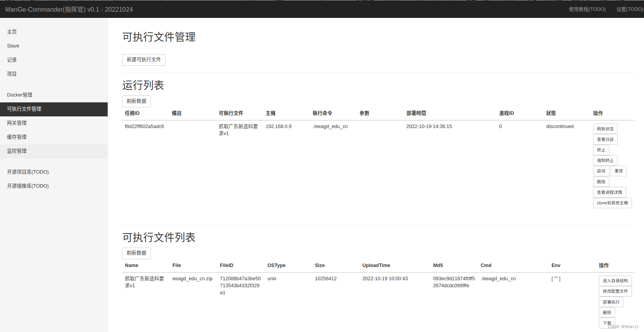Click the 部署执行 button
This screenshot has height=332, width=644.
[611, 302]
